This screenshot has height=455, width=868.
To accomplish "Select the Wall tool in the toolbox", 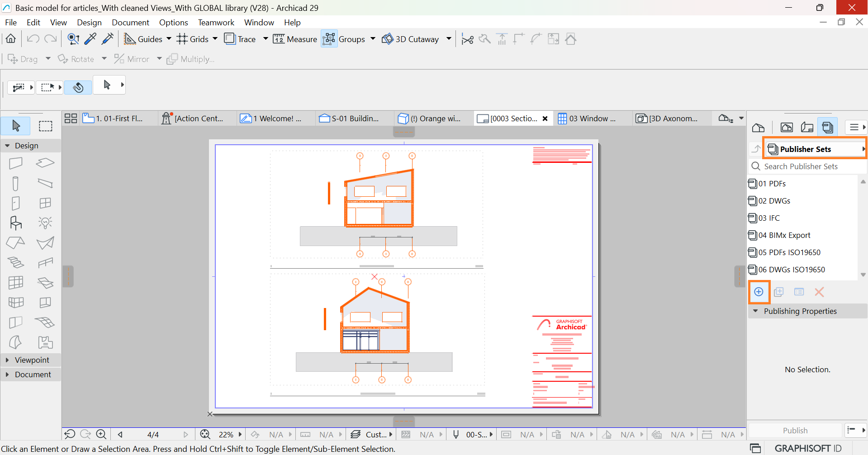I will [x=16, y=163].
